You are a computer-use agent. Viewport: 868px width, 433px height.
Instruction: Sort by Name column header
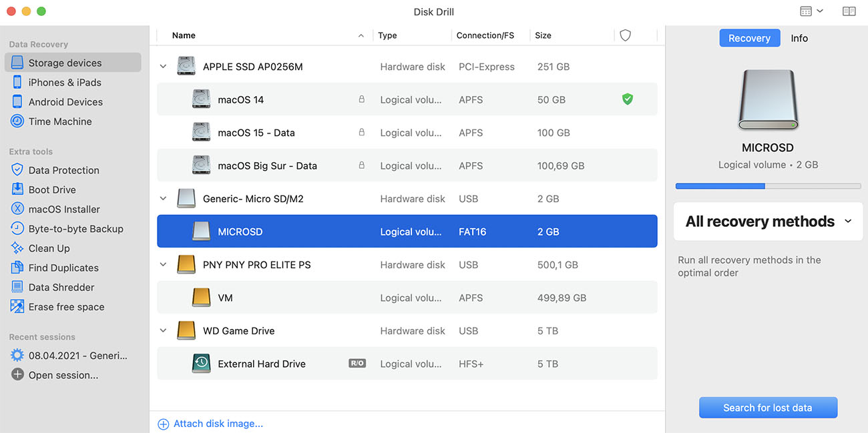pos(184,35)
